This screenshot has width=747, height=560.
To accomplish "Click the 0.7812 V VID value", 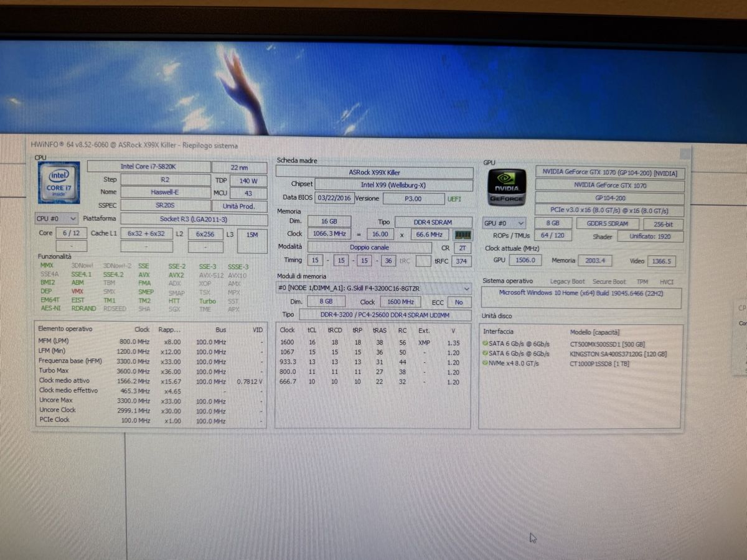I will coord(250,381).
